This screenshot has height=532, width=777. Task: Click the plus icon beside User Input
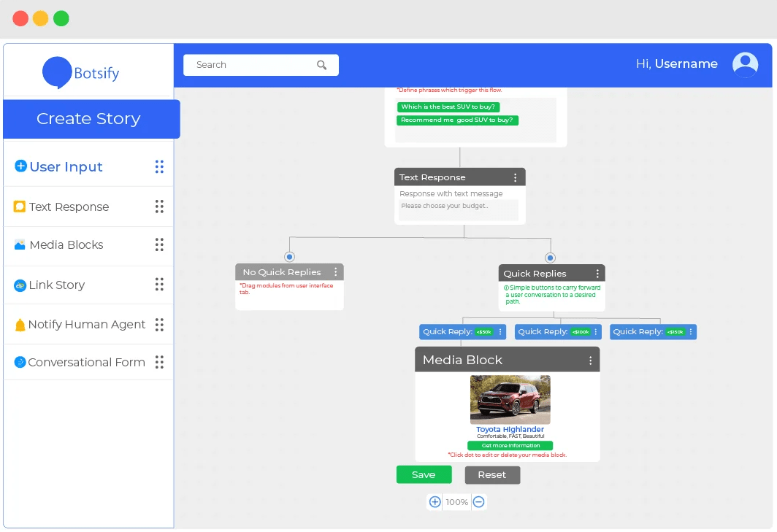pyautogui.click(x=20, y=166)
